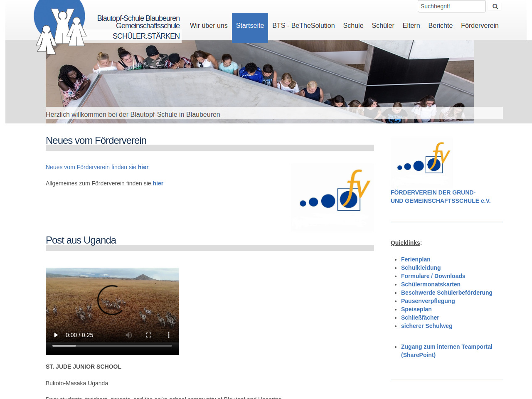
Task: Click the sidebar Förderverein logo
Action: (422, 161)
